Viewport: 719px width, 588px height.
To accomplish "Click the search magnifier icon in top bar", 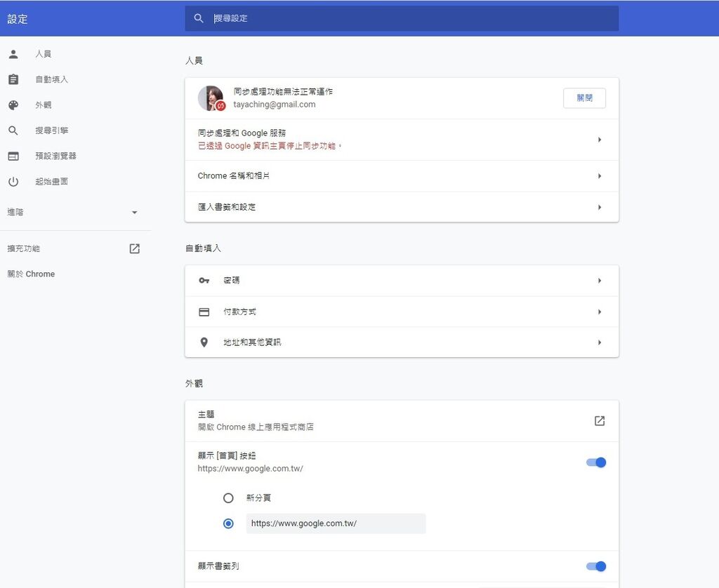I will click(199, 18).
